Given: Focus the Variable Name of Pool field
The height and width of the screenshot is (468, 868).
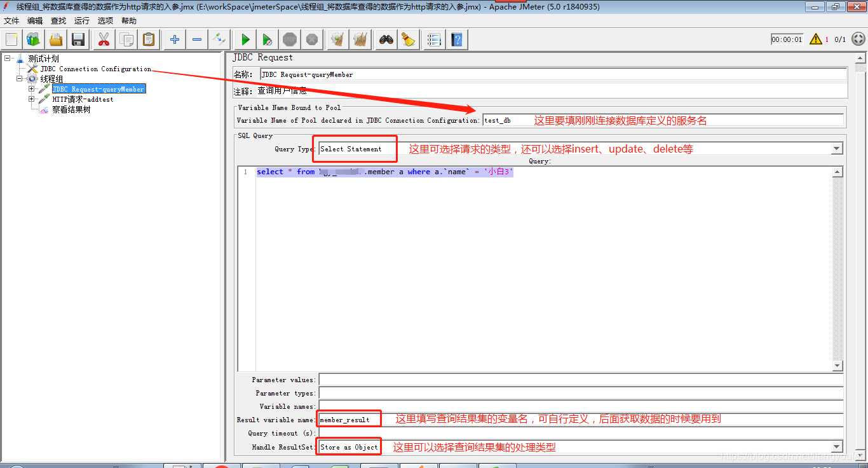Looking at the screenshot, I should (663, 120).
